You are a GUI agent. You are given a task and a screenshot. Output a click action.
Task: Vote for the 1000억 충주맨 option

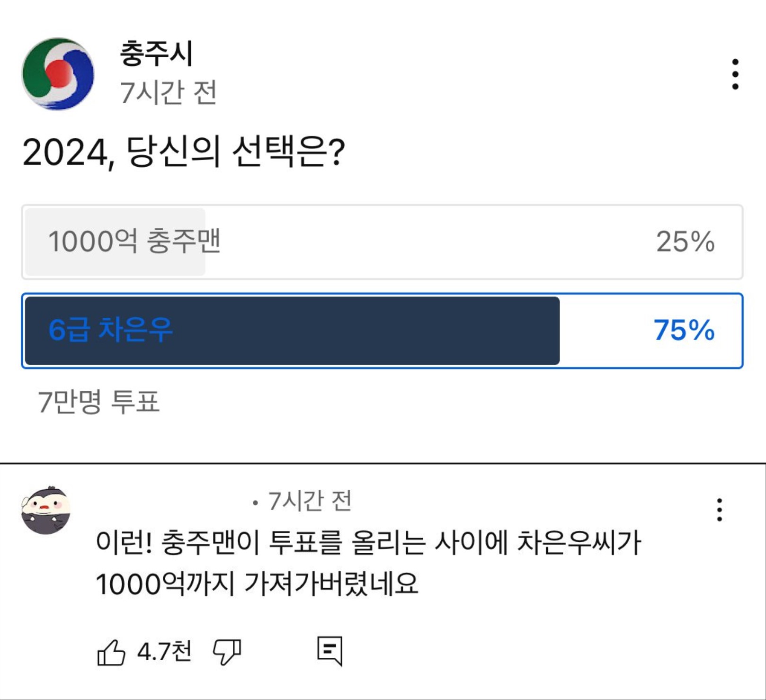[x=382, y=242]
